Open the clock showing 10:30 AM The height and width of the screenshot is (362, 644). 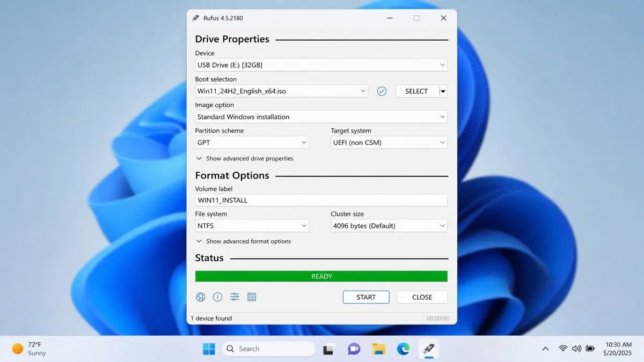pos(618,349)
